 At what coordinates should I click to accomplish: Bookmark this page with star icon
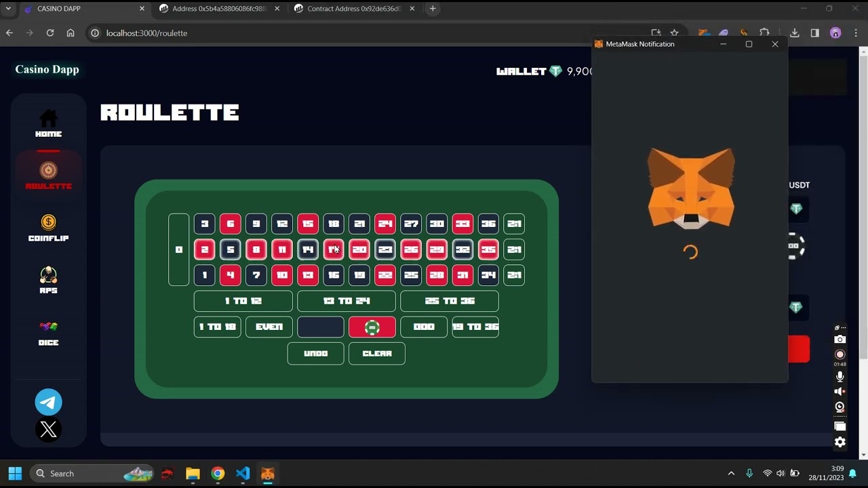point(674,33)
